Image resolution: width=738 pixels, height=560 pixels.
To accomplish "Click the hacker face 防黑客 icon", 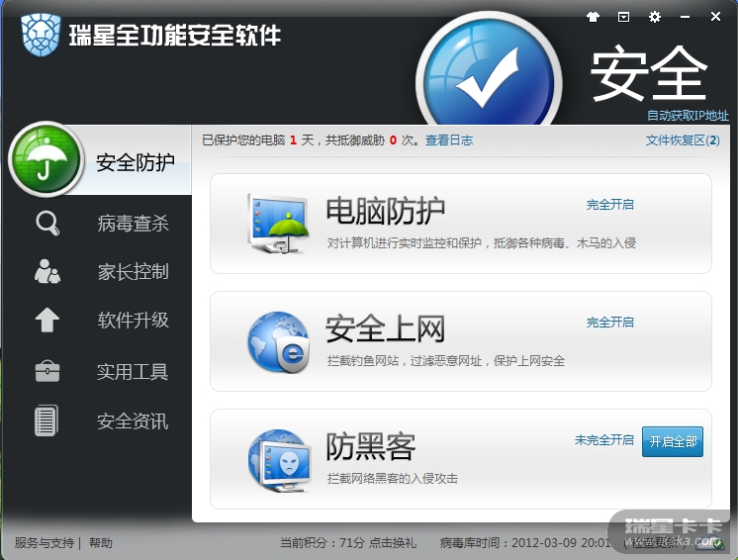I will [280, 460].
